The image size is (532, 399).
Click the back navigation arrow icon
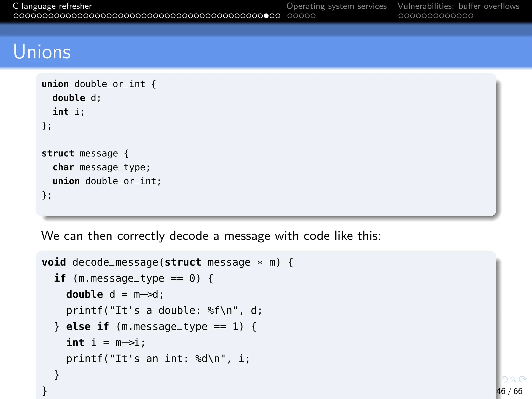[x=505, y=380]
